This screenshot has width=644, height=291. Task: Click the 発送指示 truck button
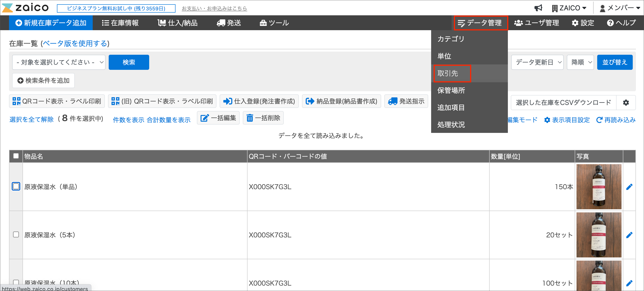click(x=406, y=101)
